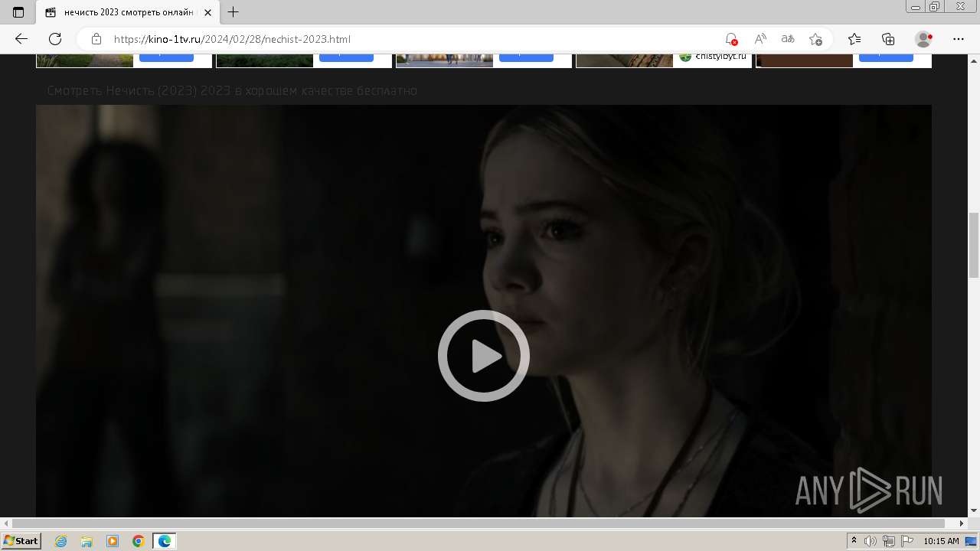The image size is (980, 551).
Task: Open the volume control tray icon
Action: click(871, 541)
